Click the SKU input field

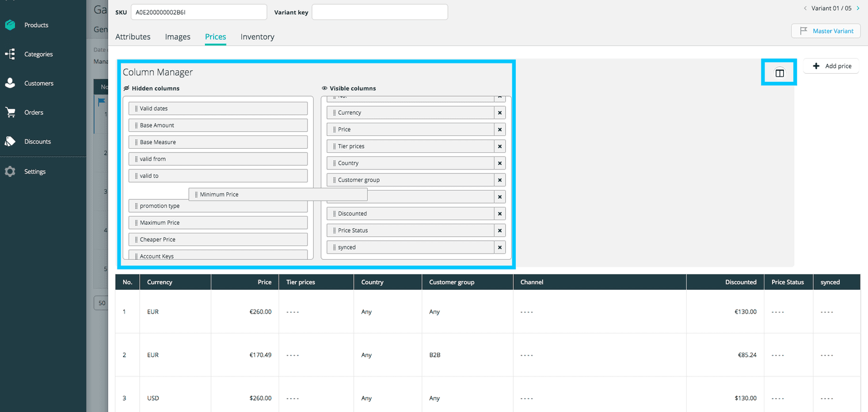click(199, 12)
